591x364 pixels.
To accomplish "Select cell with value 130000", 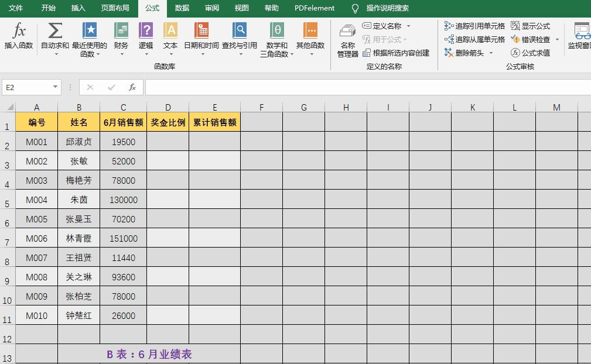I will [123, 200].
